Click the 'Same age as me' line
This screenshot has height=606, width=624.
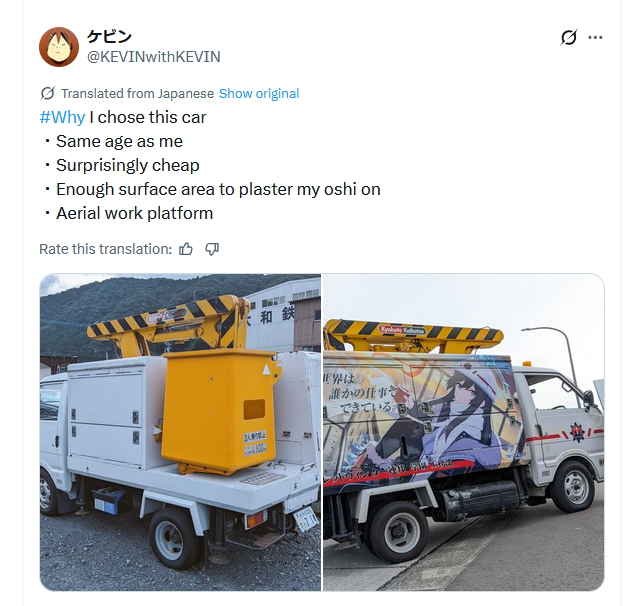[x=119, y=141]
